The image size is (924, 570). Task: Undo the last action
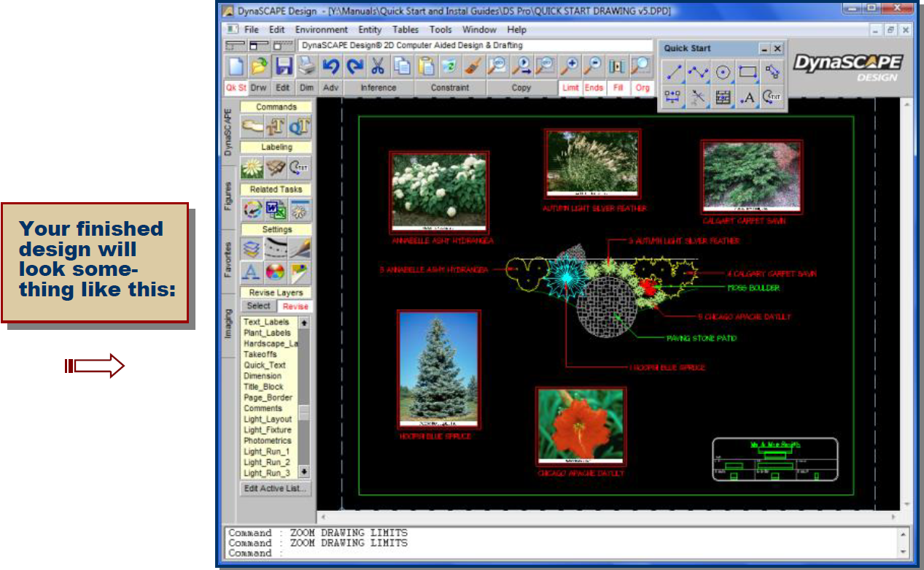coord(330,66)
